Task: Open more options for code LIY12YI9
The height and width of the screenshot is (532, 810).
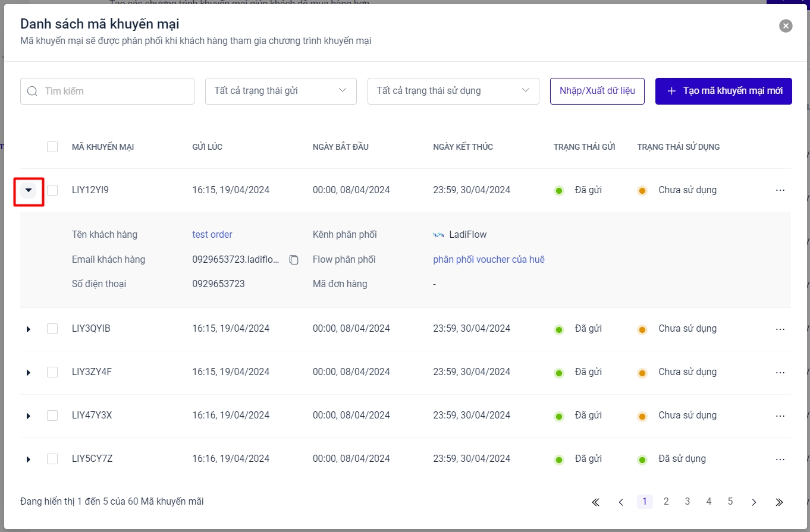Action: (780, 190)
